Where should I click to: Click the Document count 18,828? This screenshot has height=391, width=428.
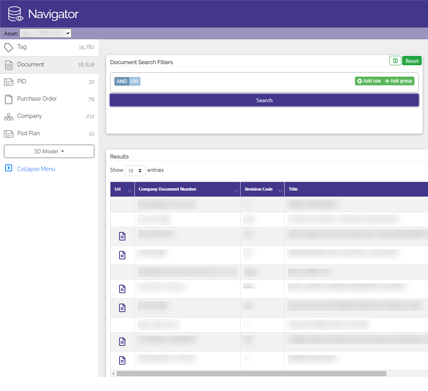(x=86, y=65)
